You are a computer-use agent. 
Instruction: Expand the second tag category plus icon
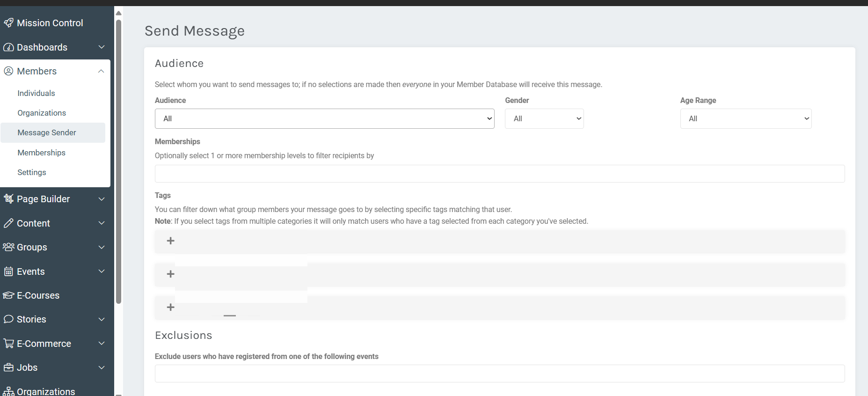click(171, 274)
